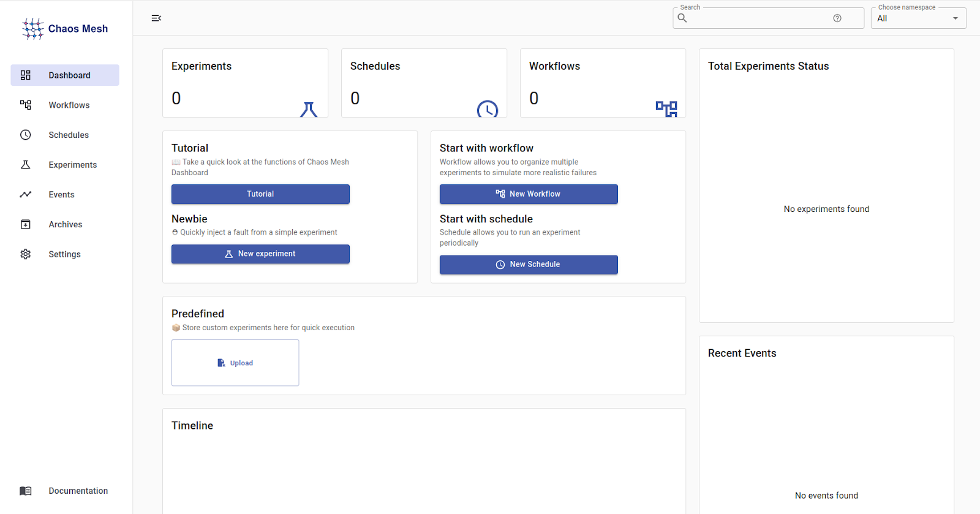
Task: Click the Documentation book icon
Action: [26, 491]
